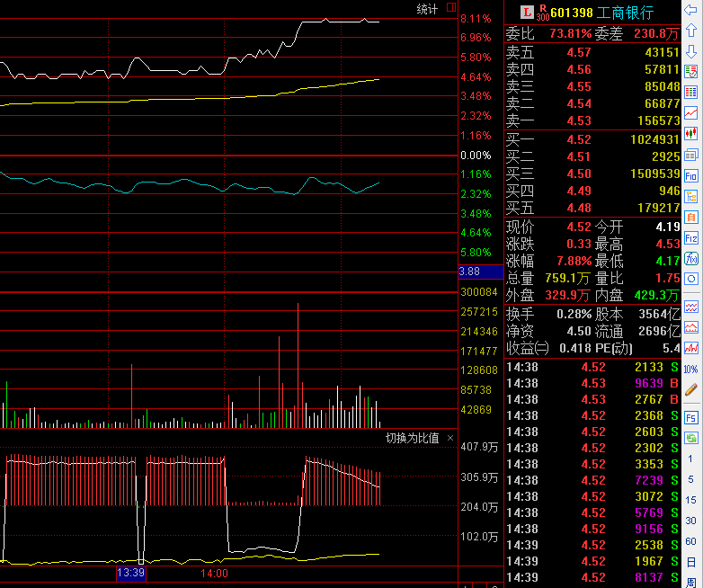
Task: Select the pencil drawing tool
Action: click(x=691, y=390)
